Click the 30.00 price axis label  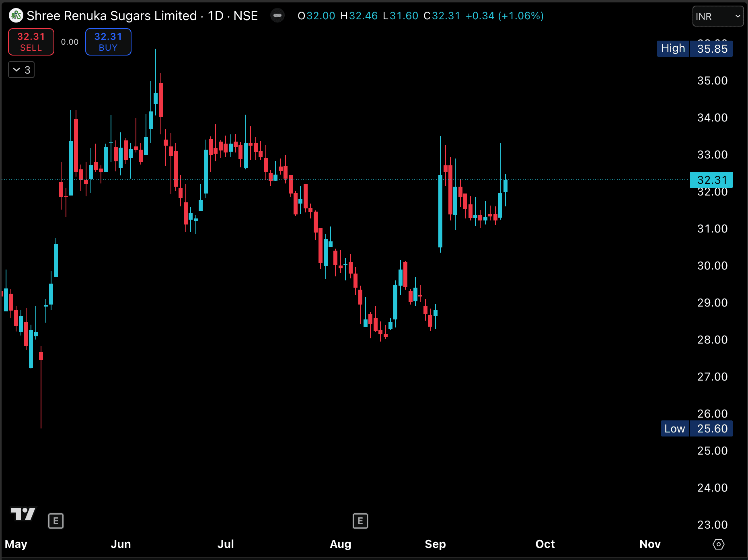(x=712, y=266)
